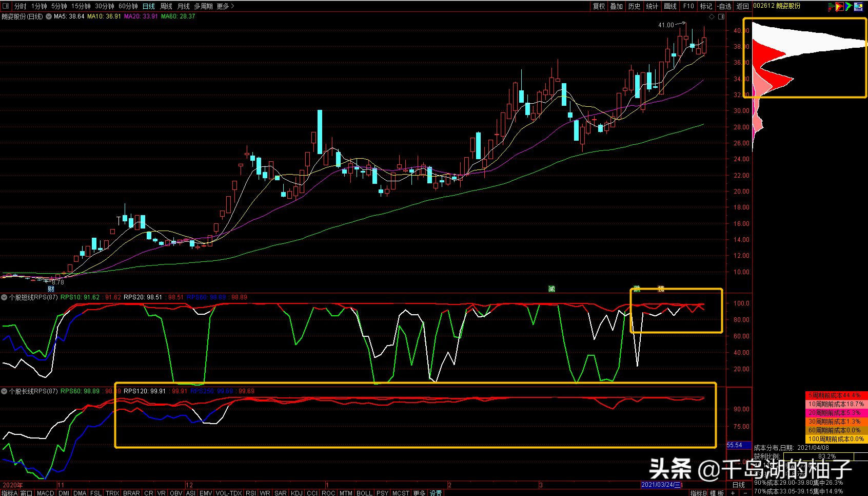Click the minus zoom-out button at bottom

click(745, 493)
